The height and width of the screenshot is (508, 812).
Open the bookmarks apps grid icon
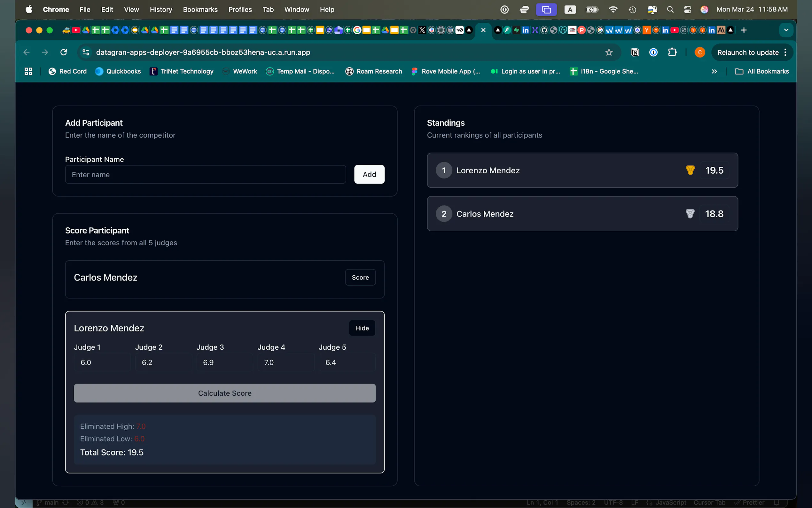click(x=28, y=71)
